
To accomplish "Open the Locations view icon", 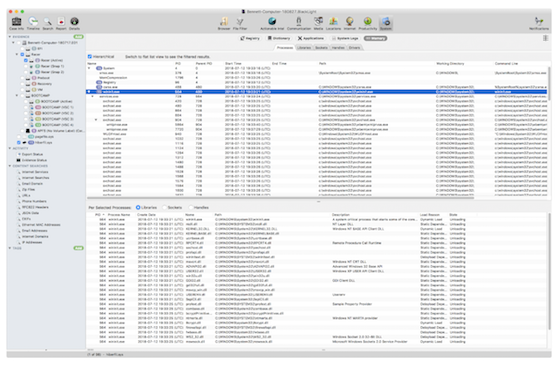I will tap(333, 22).
